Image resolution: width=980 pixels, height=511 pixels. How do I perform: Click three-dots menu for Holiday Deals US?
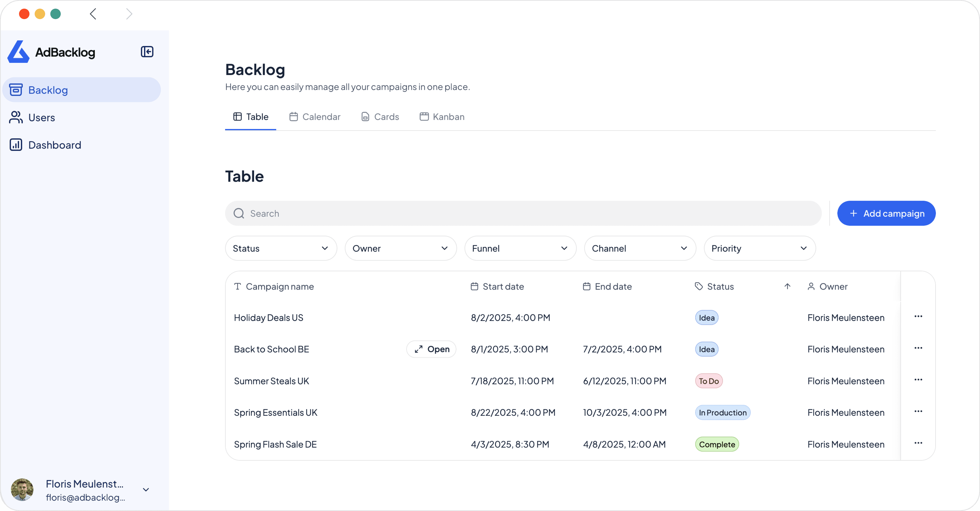pyautogui.click(x=918, y=316)
